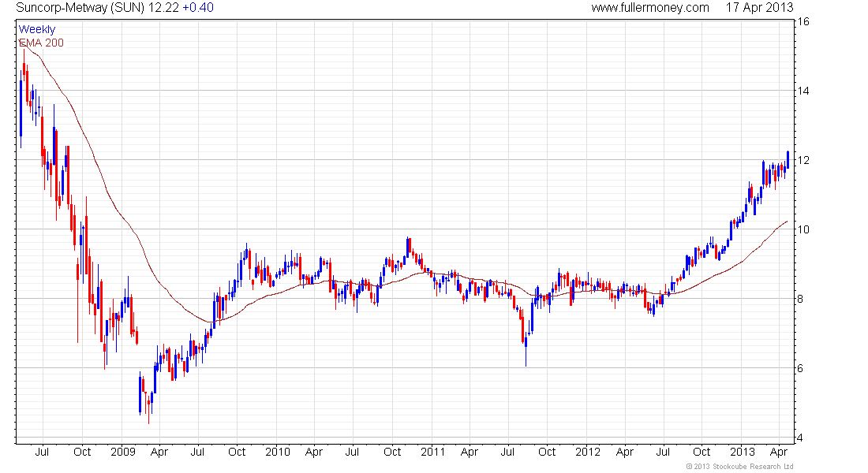Click the +0.40 price change value
868x473 pixels.
point(197,8)
